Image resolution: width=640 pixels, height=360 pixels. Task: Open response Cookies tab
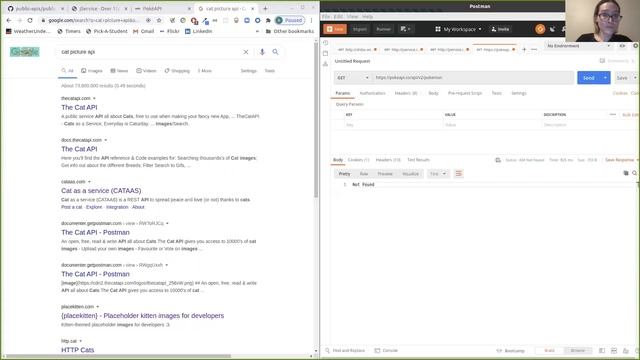358,160
